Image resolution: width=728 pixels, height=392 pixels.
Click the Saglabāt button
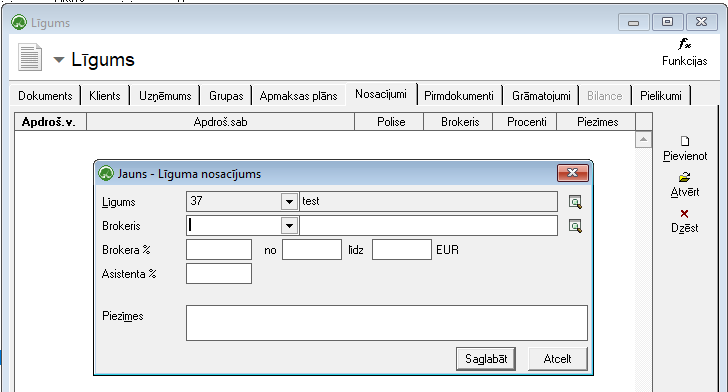486,359
